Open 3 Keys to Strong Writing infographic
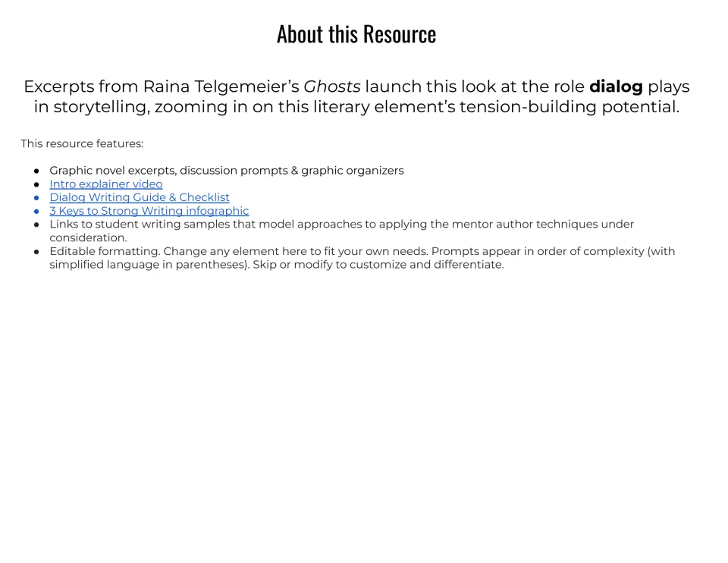Image resolution: width=728 pixels, height=563 pixels. click(149, 211)
